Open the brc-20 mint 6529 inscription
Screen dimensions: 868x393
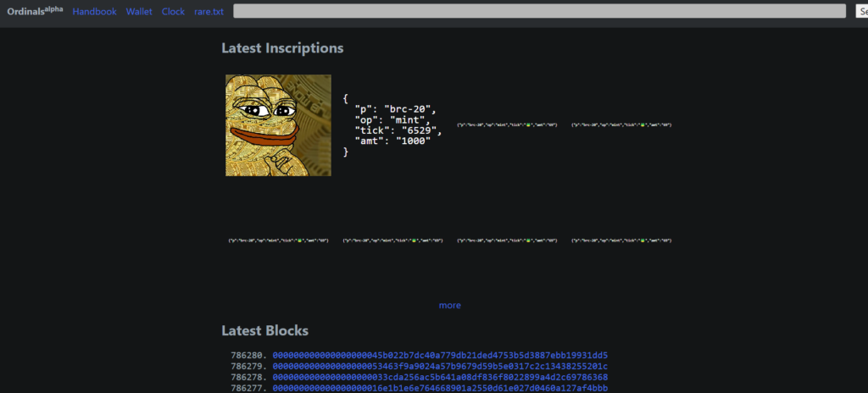(393, 125)
